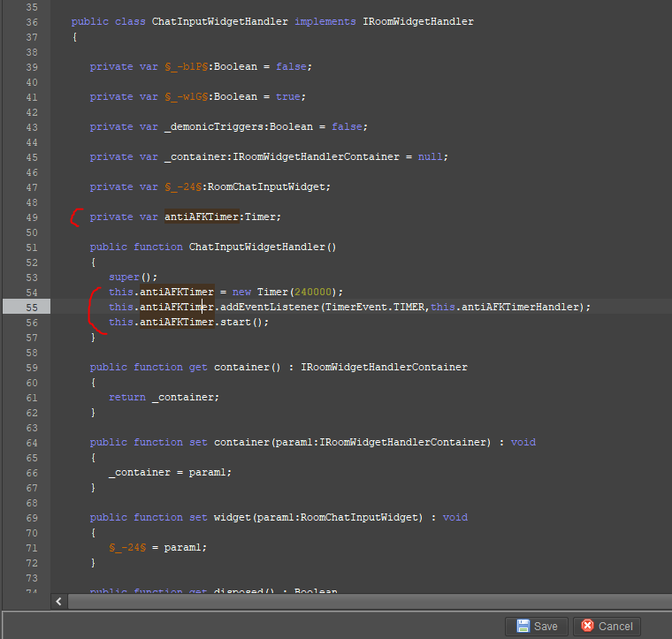The height and width of the screenshot is (639, 672).
Task: Click RoomChatInputWidget type on line 47
Action: pyautogui.click(x=266, y=187)
